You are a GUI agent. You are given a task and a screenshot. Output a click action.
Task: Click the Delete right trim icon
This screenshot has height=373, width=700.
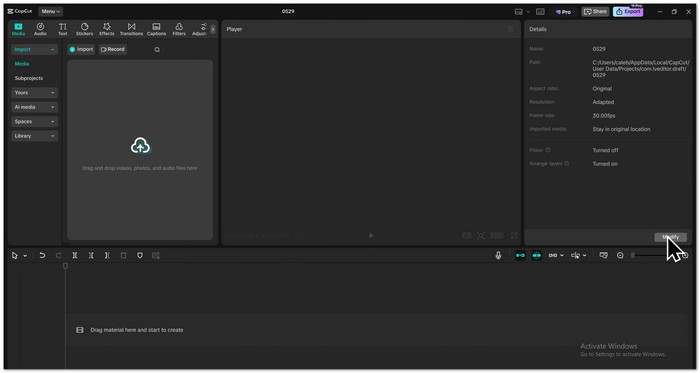point(107,256)
